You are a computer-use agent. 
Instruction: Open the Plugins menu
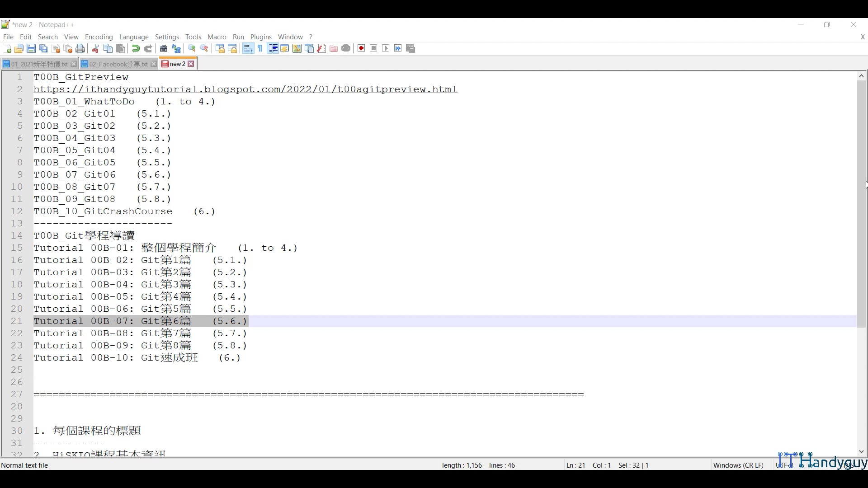tap(261, 37)
